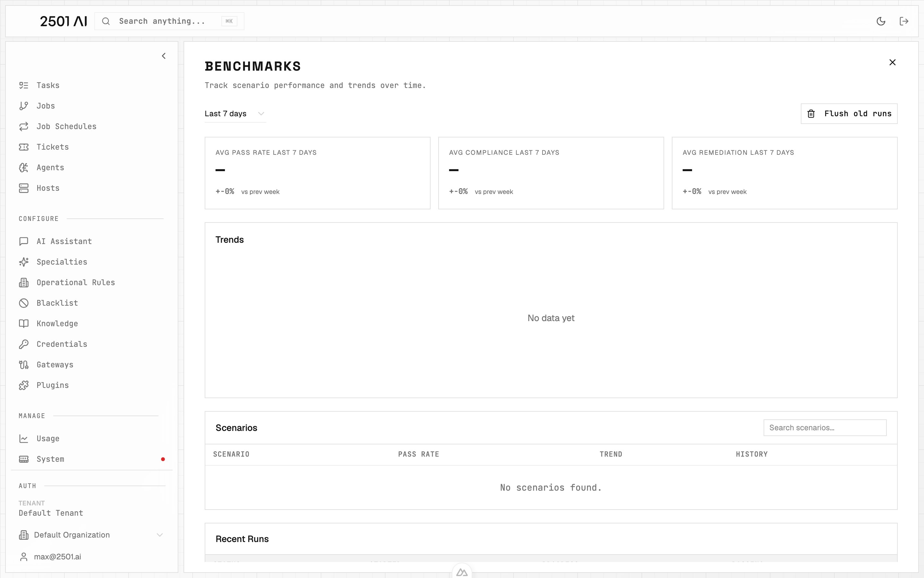Image resolution: width=924 pixels, height=578 pixels.
Task: Click the max@2501.ai user entry
Action: tap(50, 556)
